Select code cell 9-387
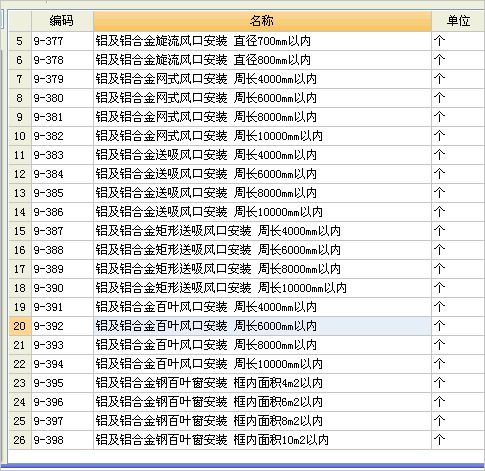485x471 pixels. [x=62, y=231]
